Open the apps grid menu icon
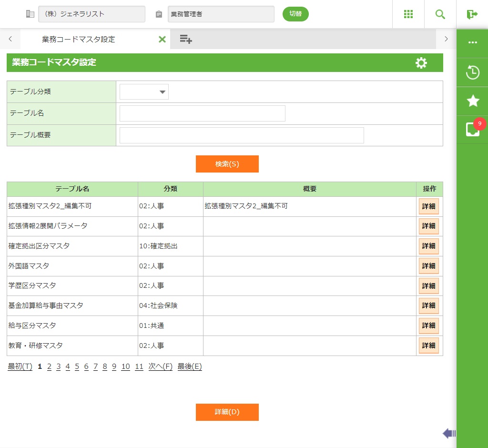The height and width of the screenshot is (448, 488). point(408,14)
